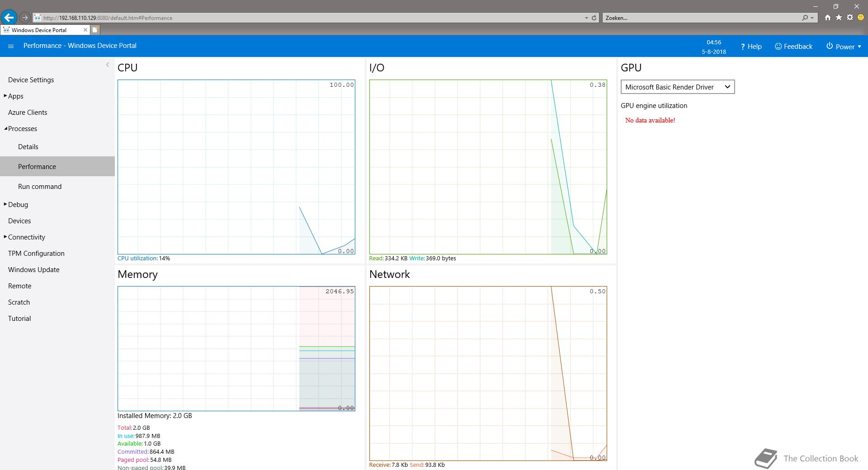Viewport: 868px width, 470px height.
Task: Open Run command page
Action: 40,187
